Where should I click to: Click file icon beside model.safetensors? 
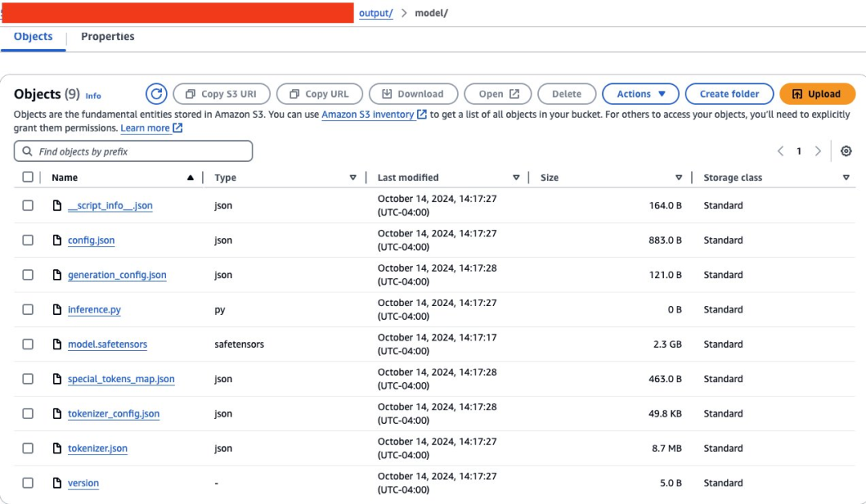click(x=57, y=344)
